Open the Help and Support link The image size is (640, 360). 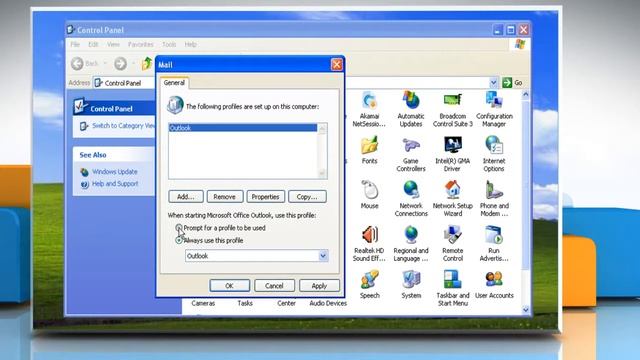pyautogui.click(x=115, y=184)
